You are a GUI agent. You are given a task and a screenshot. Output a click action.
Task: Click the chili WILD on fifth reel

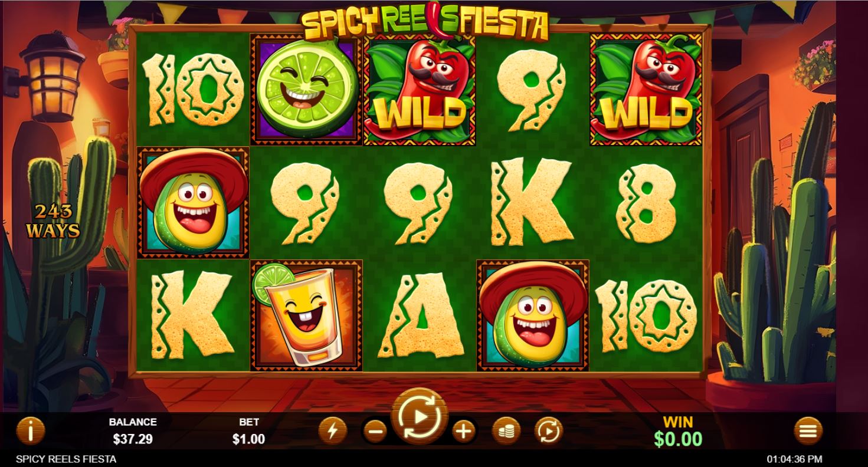pyautogui.click(x=646, y=89)
